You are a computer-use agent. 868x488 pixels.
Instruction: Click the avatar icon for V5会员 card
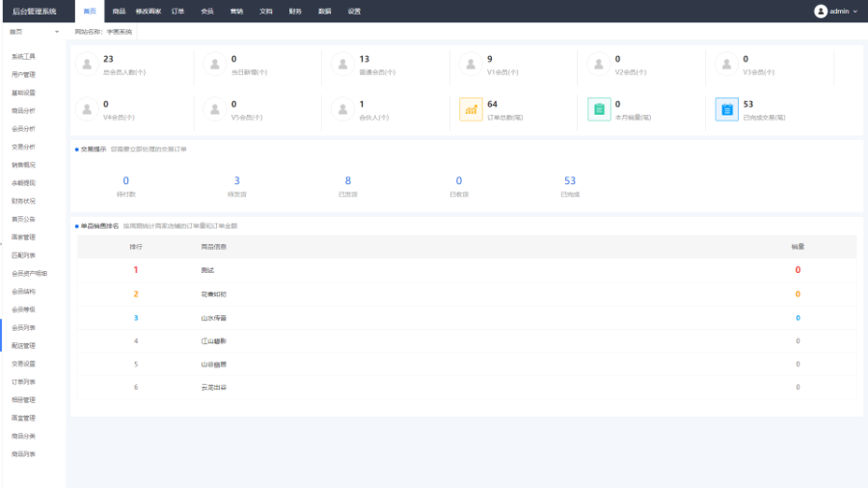pos(215,110)
